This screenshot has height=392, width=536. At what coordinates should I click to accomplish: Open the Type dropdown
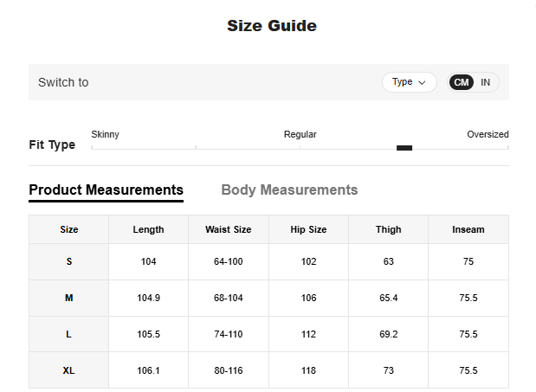click(x=408, y=82)
